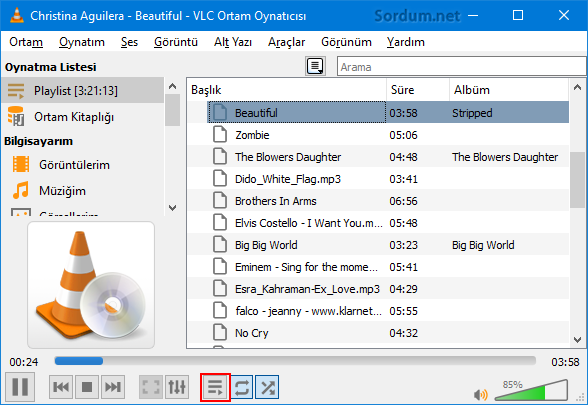
Task: Toggle the playlist view button
Action: 215,387
